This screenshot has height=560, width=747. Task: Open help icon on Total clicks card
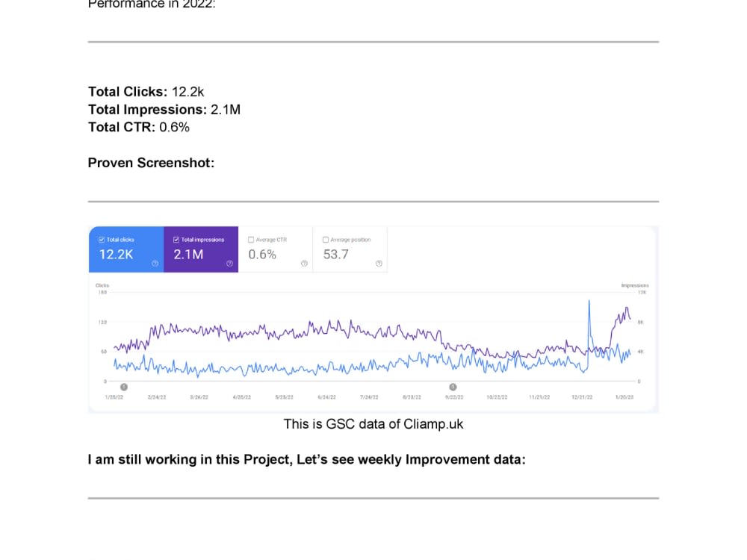[x=155, y=264]
